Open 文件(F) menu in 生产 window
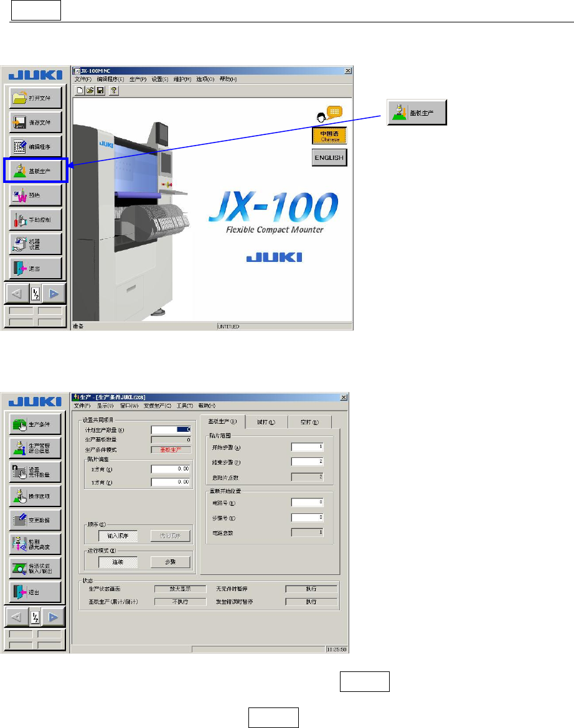This screenshot has width=574, height=728. click(x=83, y=406)
